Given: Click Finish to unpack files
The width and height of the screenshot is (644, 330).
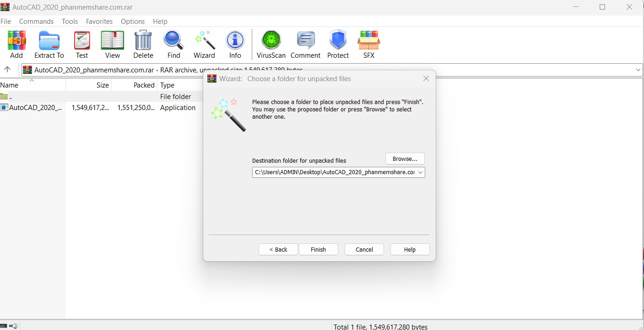Looking at the screenshot, I should click(x=319, y=249).
